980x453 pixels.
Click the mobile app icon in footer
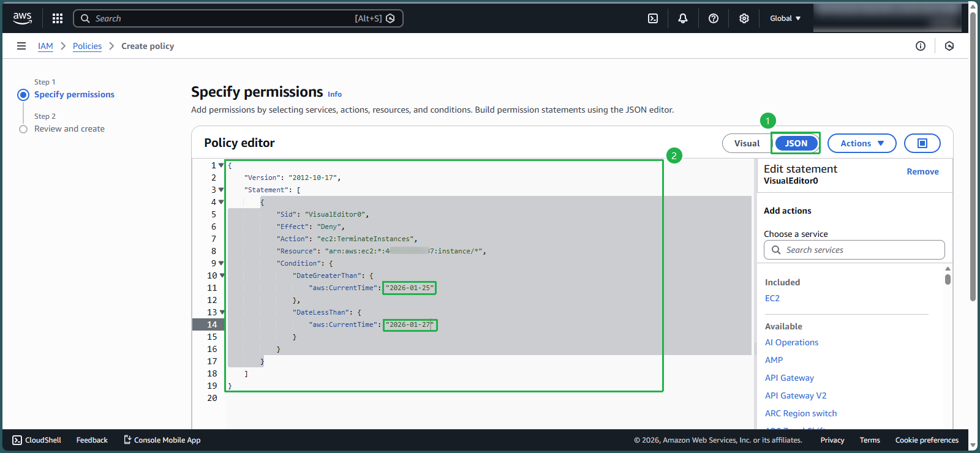[127, 440]
